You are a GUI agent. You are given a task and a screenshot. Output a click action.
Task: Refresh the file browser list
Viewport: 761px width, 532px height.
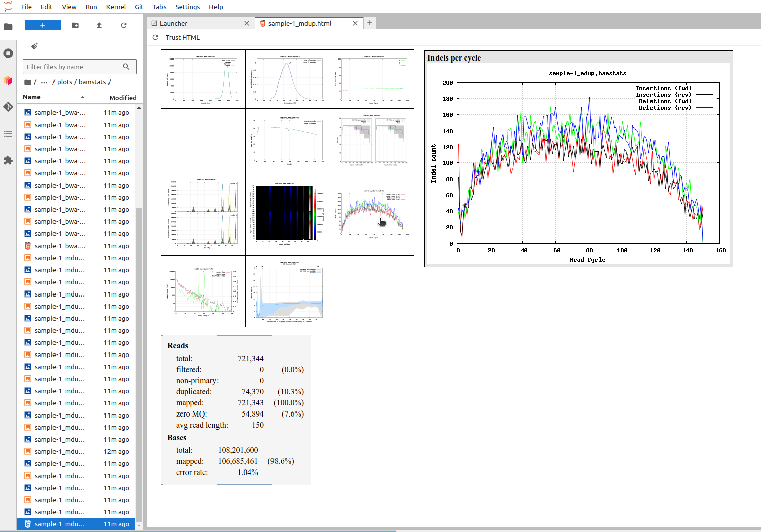(x=124, y=25)
